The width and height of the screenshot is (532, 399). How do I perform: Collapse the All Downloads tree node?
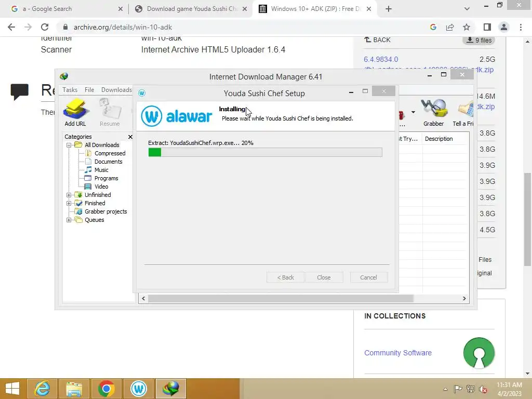[x=69, y=145]
